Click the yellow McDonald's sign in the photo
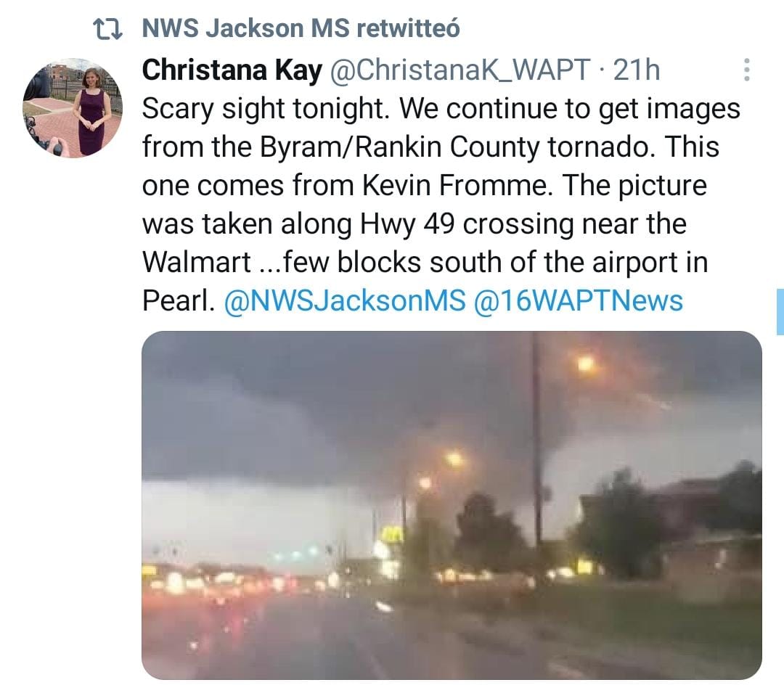The image size is (784, 693). click(393, 536)
